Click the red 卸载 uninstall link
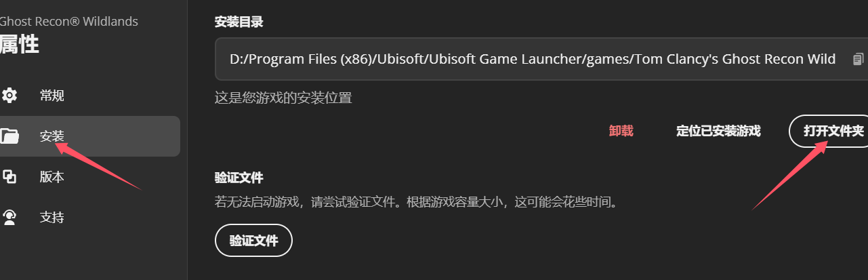This screenshot has width=868, height=280. [621, 131]
